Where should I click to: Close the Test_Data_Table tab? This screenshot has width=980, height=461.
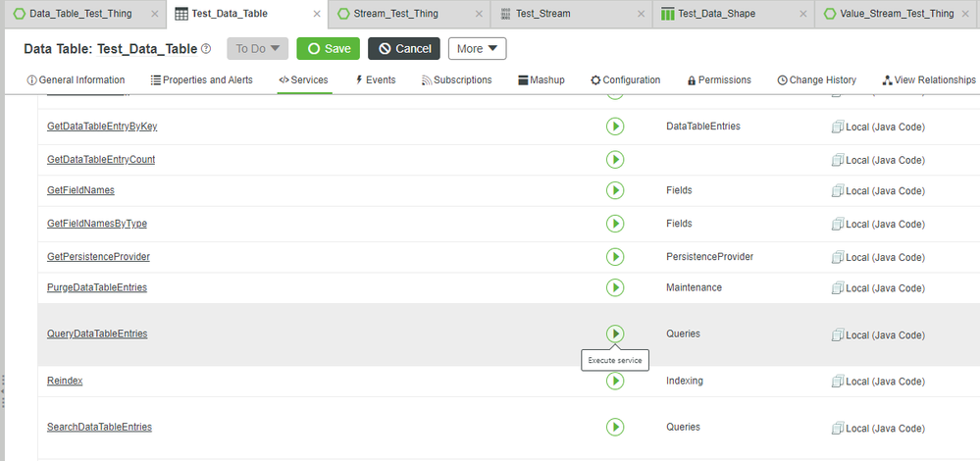pyautogui.click(x=317, y=14)
